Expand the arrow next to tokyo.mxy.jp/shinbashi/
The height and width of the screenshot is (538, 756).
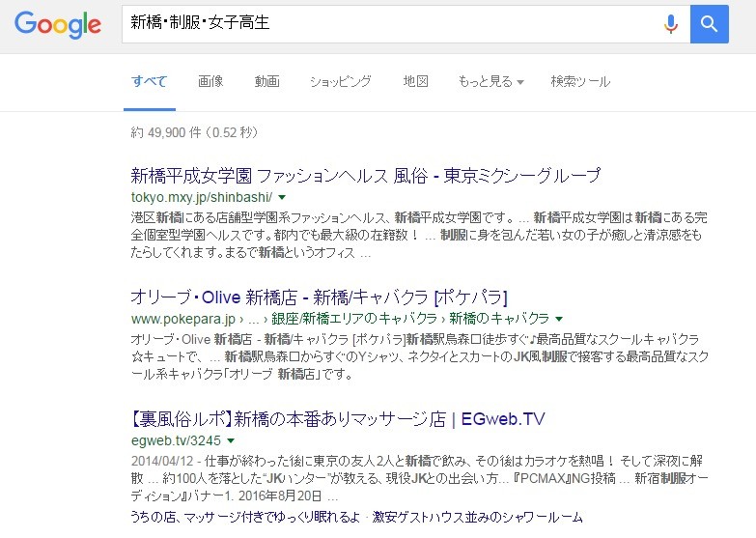282,197
